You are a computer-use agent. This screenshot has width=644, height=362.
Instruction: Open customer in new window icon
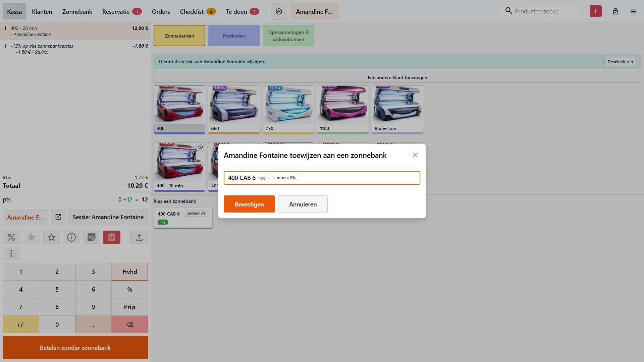(58, 217)
